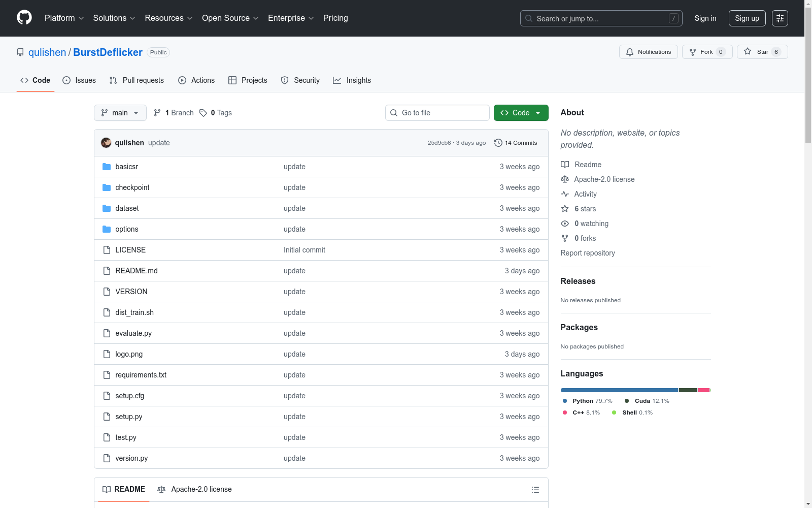Click the VERSION file icon
Screen dimensions: 812x508
pos(107,292)
